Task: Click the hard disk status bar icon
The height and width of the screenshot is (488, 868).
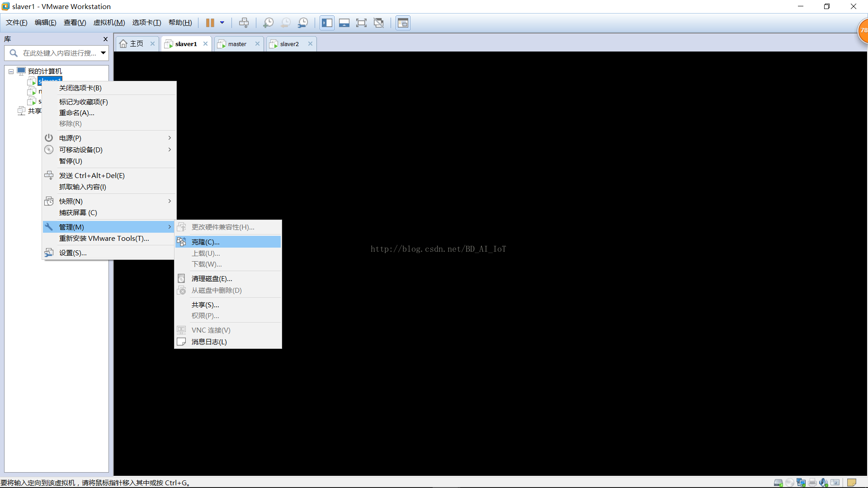Action: pyautogui.click(x=778, y=483)
